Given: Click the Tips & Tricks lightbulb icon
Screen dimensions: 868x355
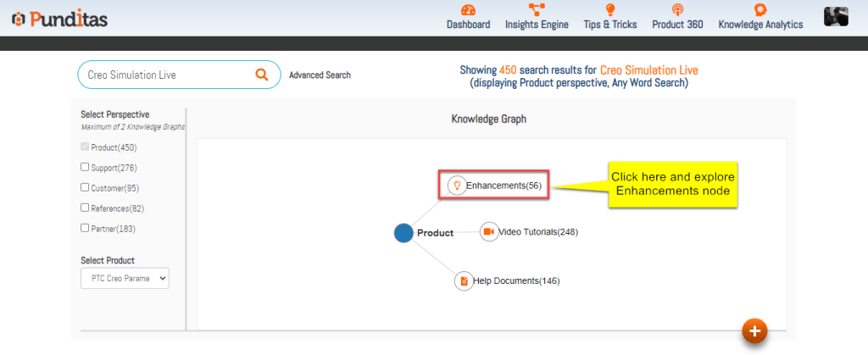Looking at the screenshot, I should [609, 10].
